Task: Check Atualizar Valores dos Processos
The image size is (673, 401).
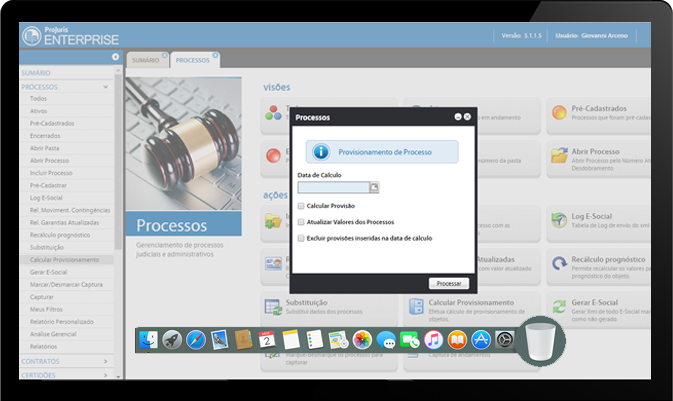Action: 301,222
